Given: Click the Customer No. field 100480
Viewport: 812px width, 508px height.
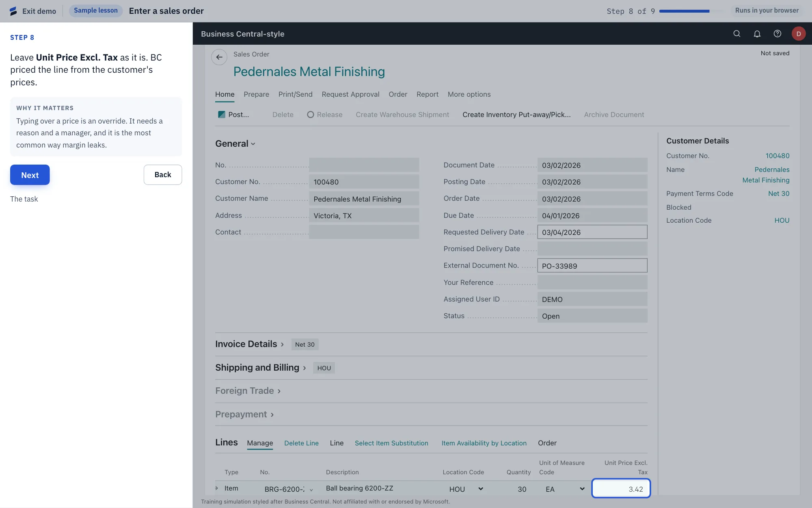Looking at the screenshot, I should click(x=364, y=182).
